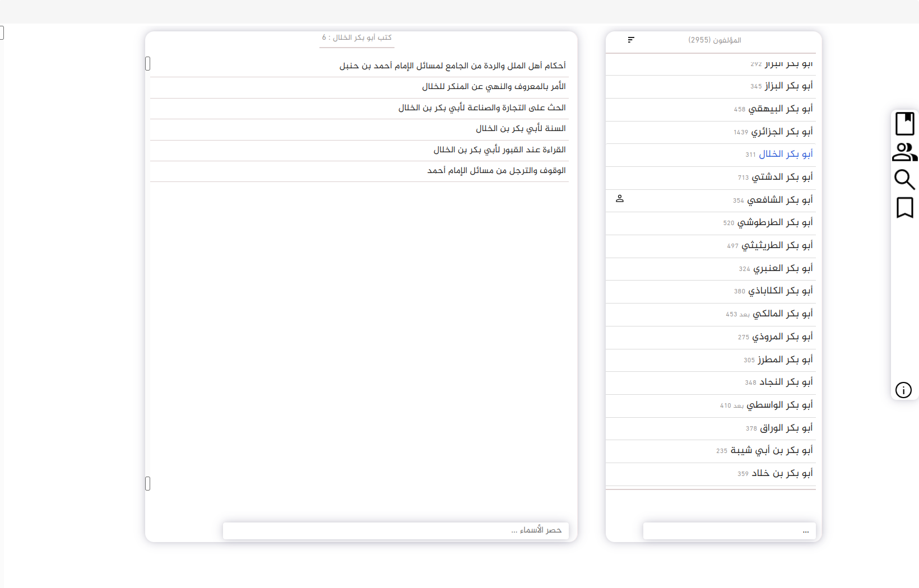Select author أبو بكر بن أبي شيبة 235

coord(711,451)
